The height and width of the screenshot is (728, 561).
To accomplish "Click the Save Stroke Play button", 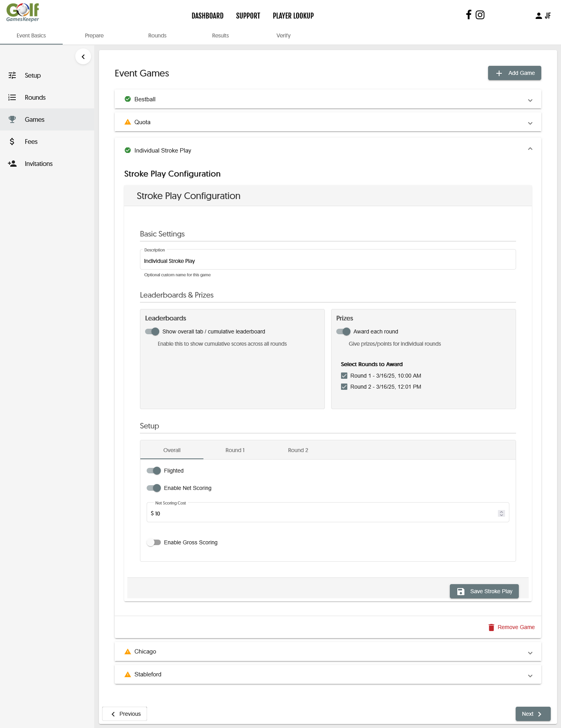I will point(484,591).
